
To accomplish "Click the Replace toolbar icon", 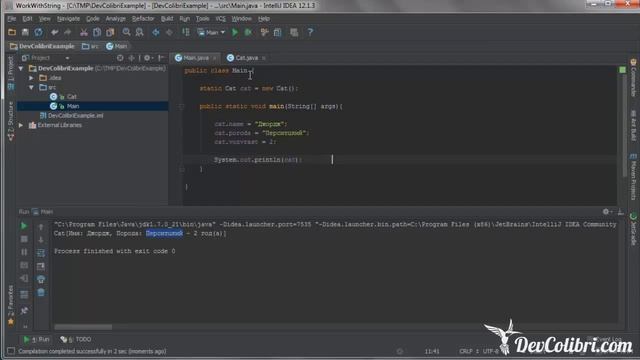I will pyautogui.click(x=140, y=32).
